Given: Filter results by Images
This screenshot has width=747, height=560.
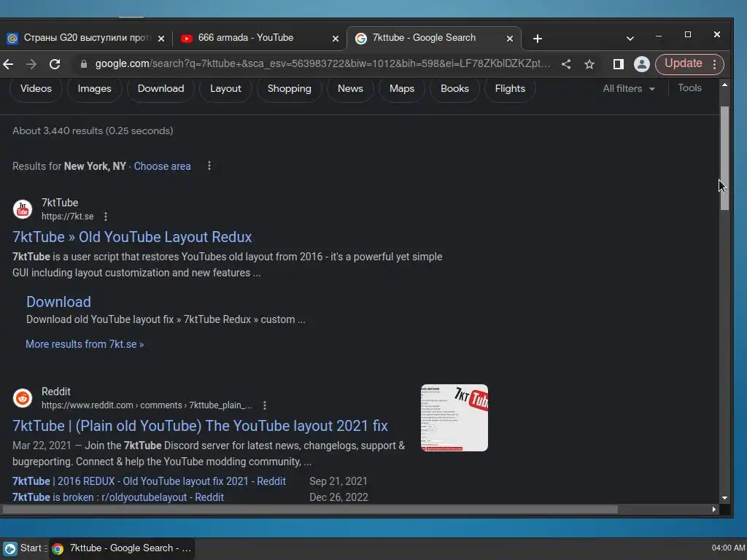Looking at the screenshot, I should (94, 88).
